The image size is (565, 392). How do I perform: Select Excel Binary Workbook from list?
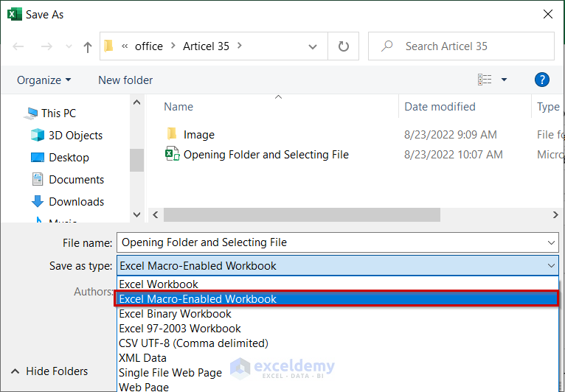click(x=175, y=314)
